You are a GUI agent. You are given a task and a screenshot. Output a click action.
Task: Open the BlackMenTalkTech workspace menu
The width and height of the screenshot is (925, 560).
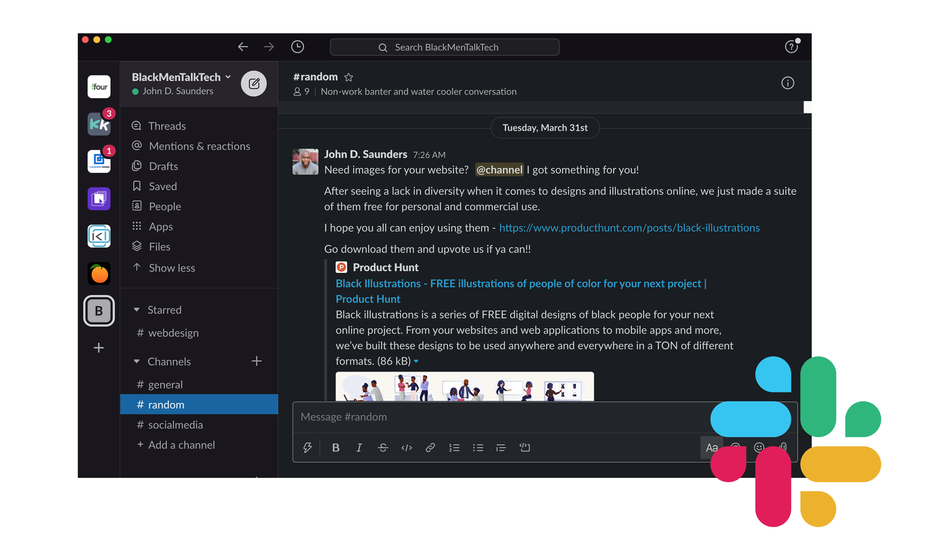click(181, 77)
